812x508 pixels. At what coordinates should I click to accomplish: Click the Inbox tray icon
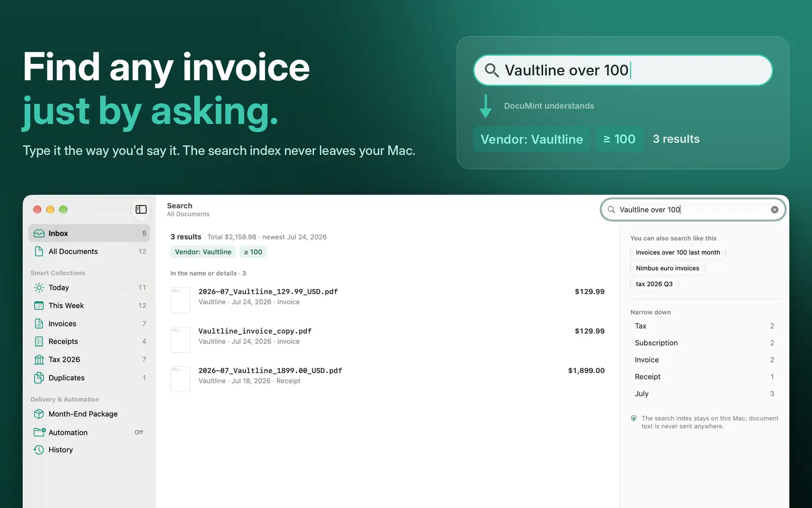[39, 233]
